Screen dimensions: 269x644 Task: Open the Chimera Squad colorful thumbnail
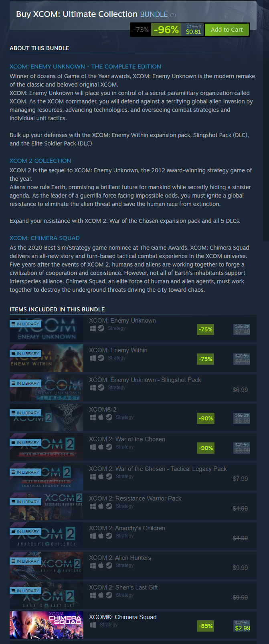point(47,625)
